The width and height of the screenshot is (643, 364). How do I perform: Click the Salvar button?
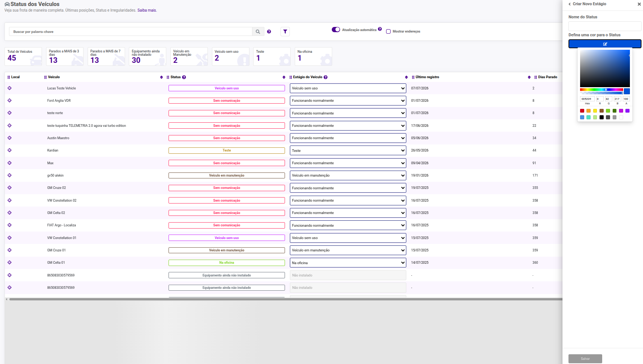[585, 359]
